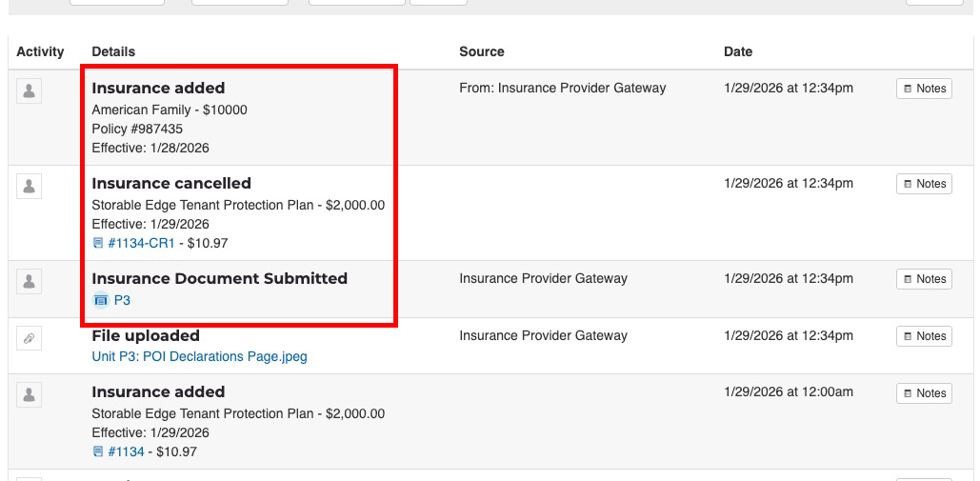This screenshot has height=481, width=980.
Task: Open Unit P3: POI Declarations Page.jpeg file
Action: (199, 357)
